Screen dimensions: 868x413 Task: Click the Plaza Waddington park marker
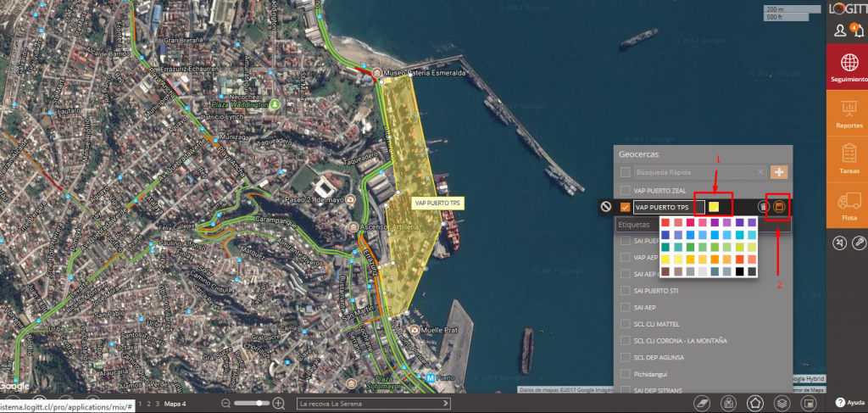tap(275, 104)
